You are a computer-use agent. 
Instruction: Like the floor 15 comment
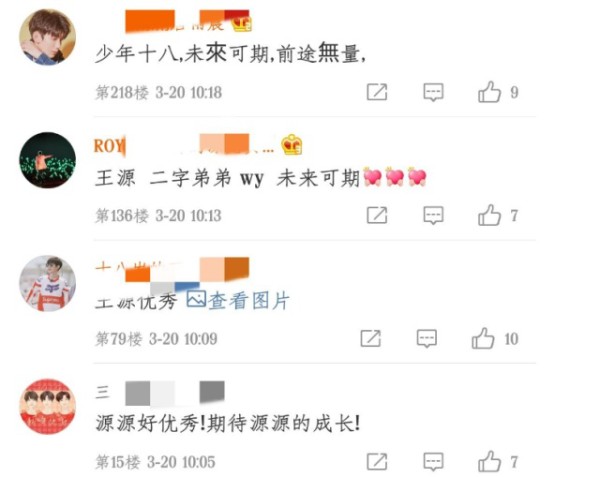[x=489, y=461]
